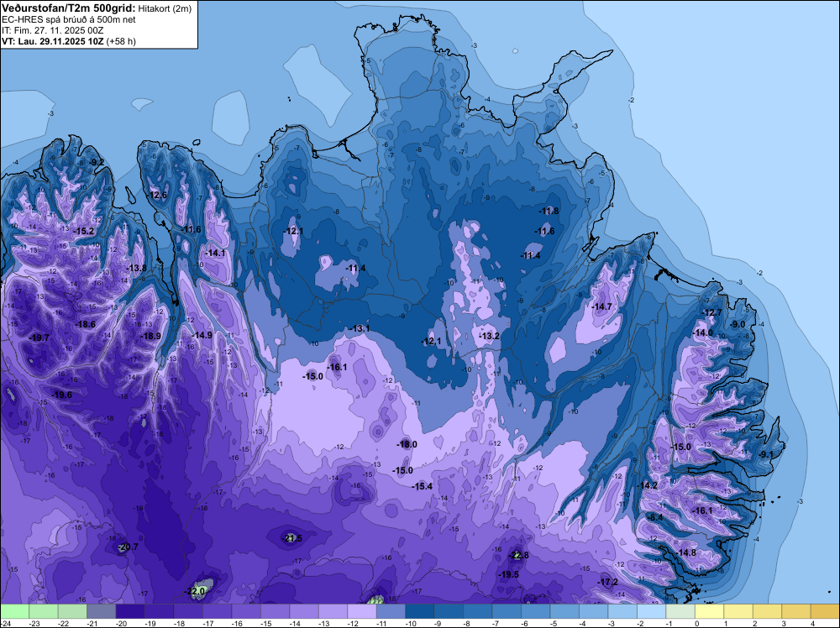This screenshot has height=628, width=840.
Task: Click the Hitakort (2m) label in the header
Action: click(164, 8)
